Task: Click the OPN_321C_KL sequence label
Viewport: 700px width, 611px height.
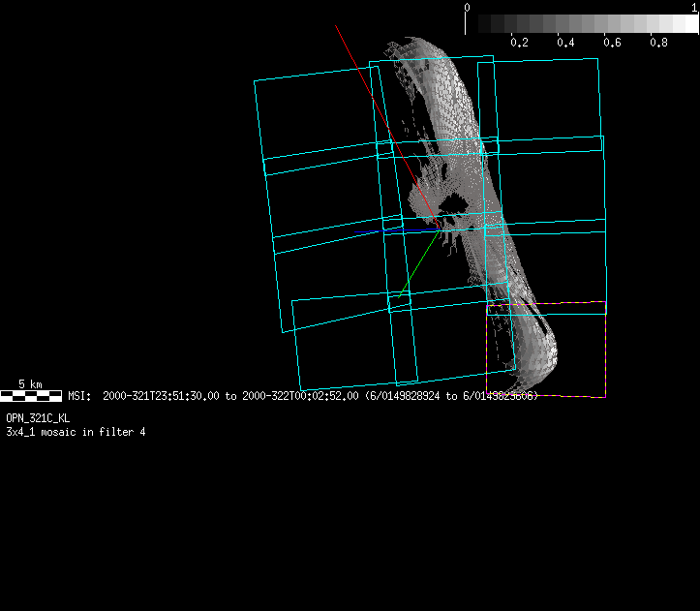Action: [x=38, y=418]
